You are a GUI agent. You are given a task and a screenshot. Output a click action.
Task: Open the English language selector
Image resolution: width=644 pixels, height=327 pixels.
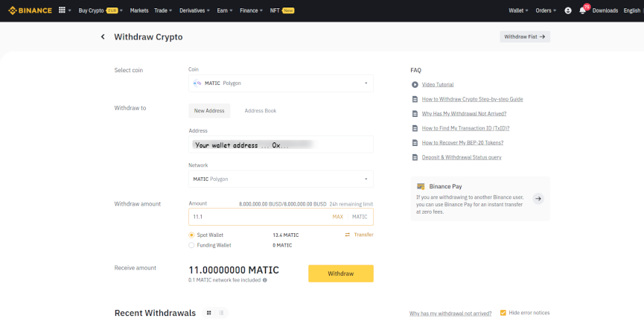pos(631,10)
